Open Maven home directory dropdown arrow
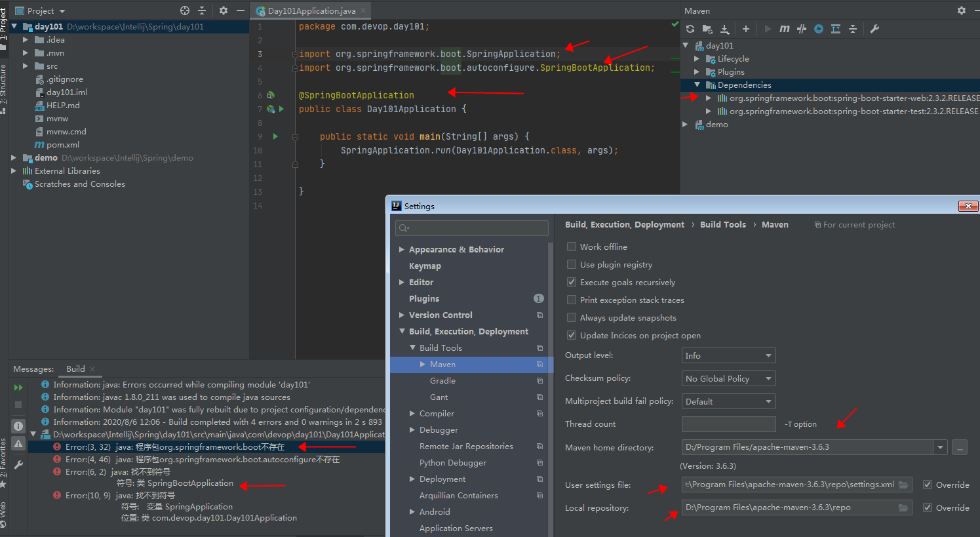The height and width of the screenshot is (537, 980). click(941, 447)
